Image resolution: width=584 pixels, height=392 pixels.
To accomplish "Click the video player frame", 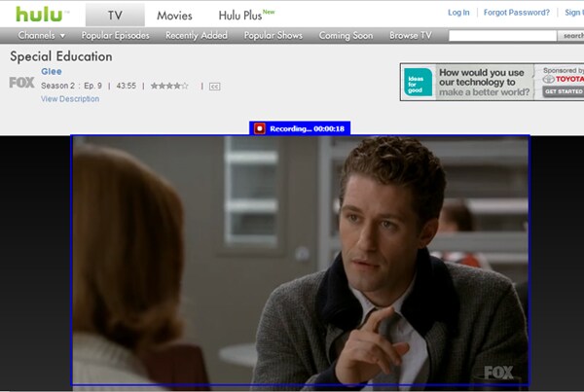I will (300, 261).
